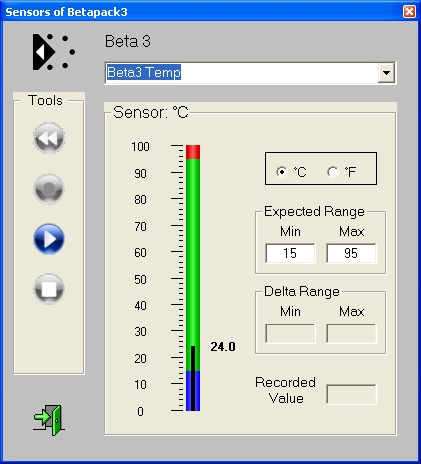Click the record tool button

pos(49,189)
